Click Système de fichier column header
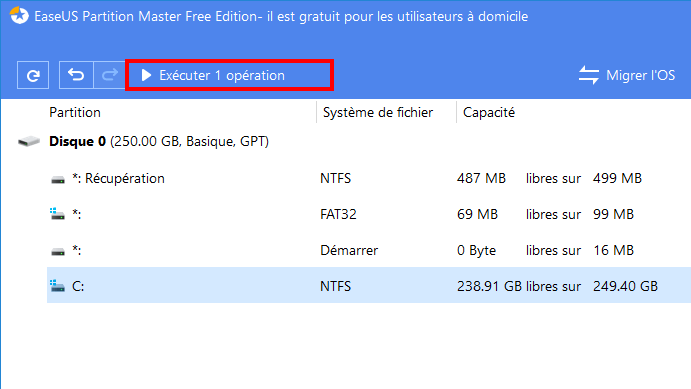 pyautogui.click(x=378, y=112)
